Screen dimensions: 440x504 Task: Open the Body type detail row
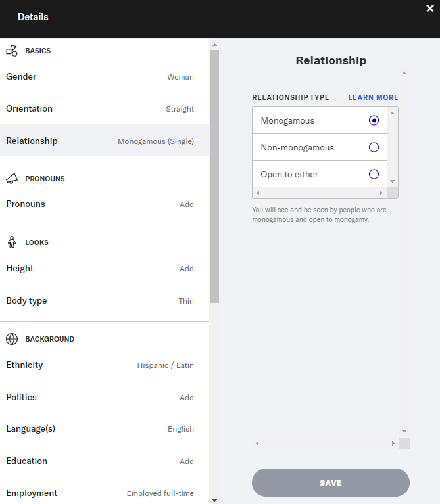[x=105, y=300]
